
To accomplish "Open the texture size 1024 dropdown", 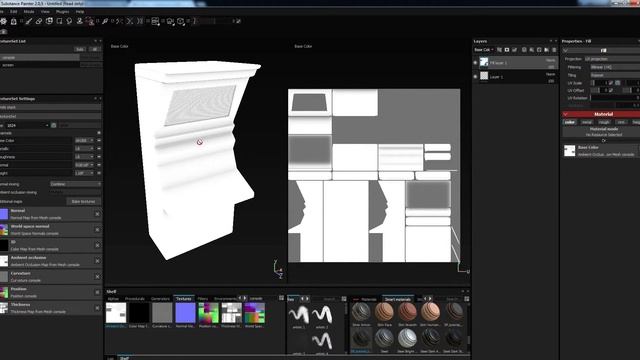I will click(x=27, y=125).
